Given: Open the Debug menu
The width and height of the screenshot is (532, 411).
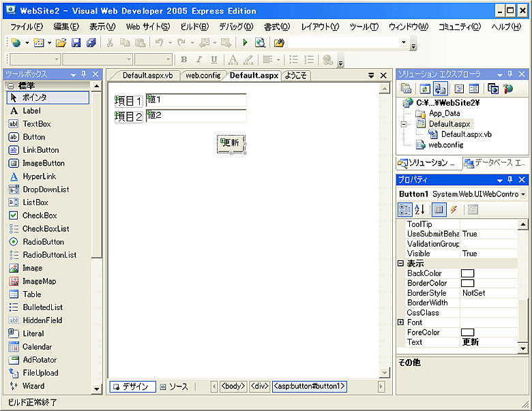Looking at the screenshot, I should coord(235,27).
